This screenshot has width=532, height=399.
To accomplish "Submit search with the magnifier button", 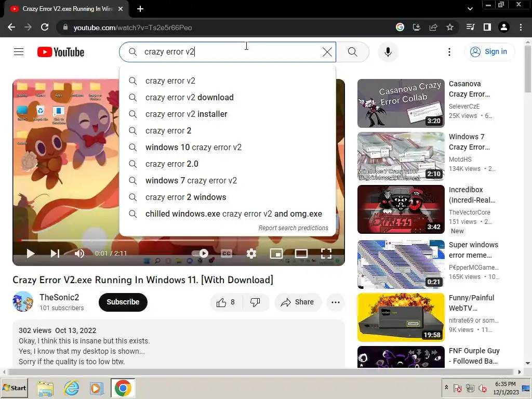I will pyautogui.click(x=353, y=52).
